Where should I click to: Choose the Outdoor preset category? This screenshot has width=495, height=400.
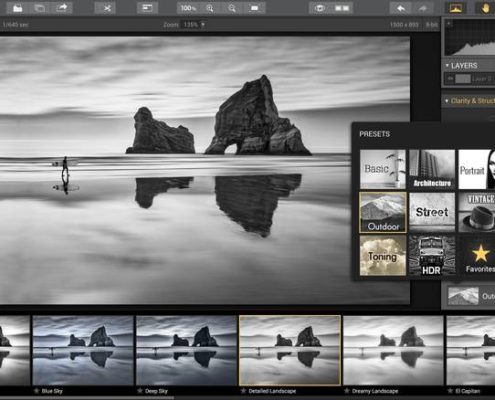pyautogui.click(x=383, y=212)
